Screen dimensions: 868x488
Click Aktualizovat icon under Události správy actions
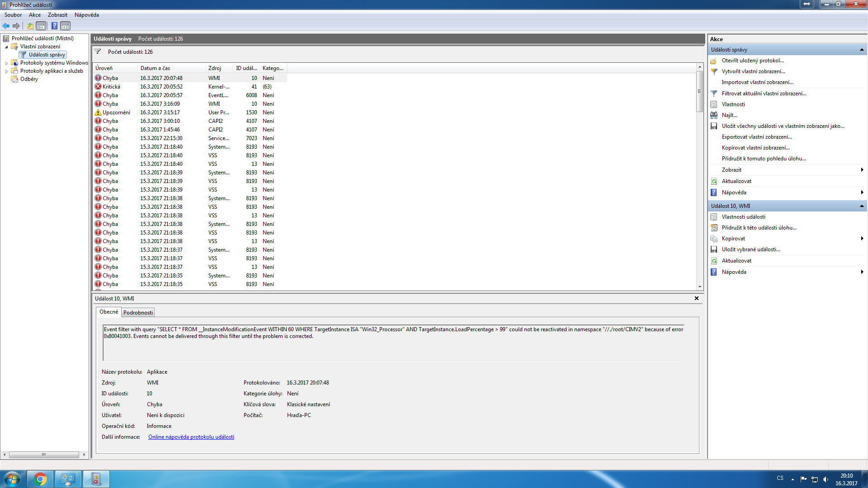(714, 181)
